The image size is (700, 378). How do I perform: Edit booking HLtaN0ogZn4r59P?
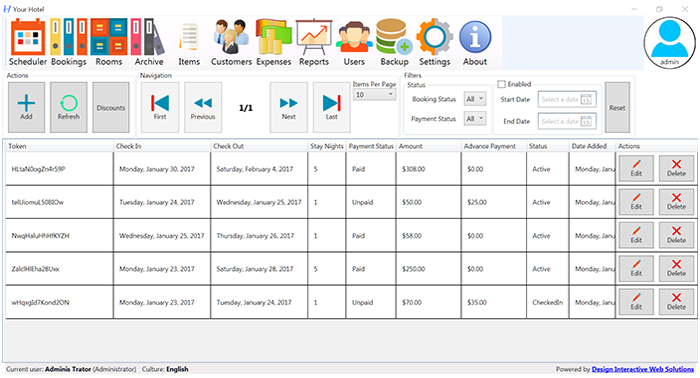(x=636, y=168)
